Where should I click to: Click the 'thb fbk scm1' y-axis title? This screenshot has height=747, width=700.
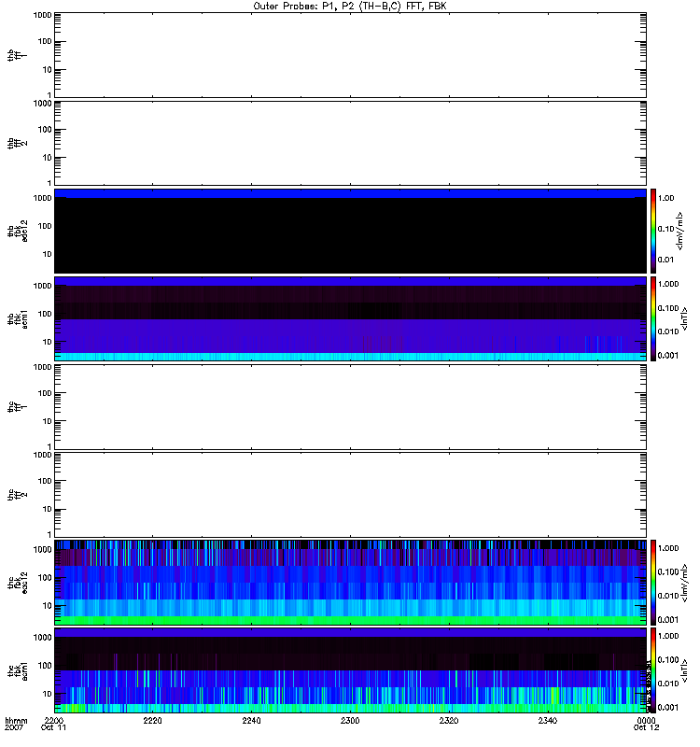tap(17, 319)
